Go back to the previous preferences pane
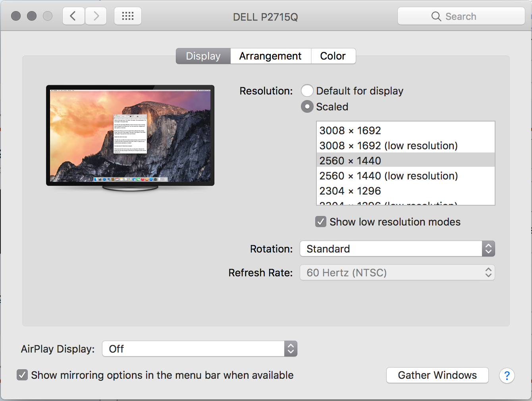The width and height of the screenshot is (532, 401). [73, 16]
